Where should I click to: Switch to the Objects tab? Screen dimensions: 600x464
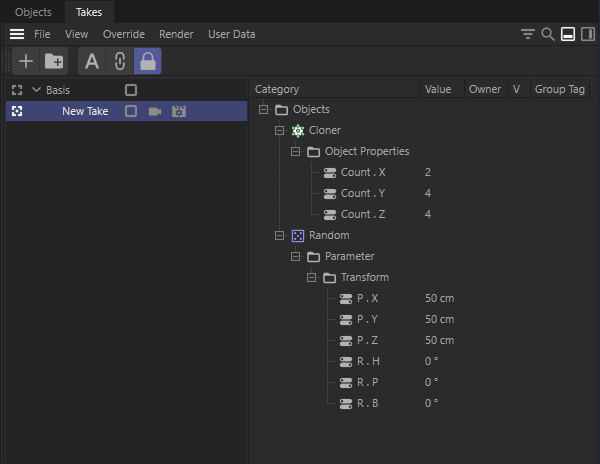click(33, 12)
